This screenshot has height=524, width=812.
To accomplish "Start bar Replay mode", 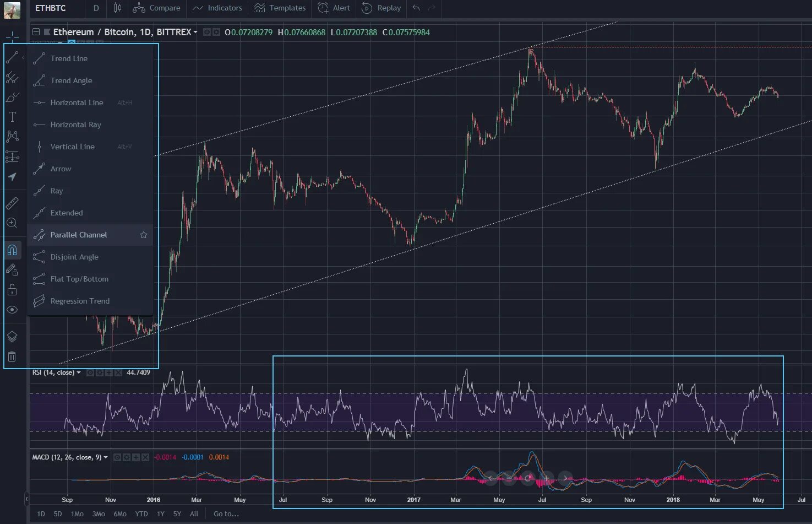I will tap(381, 8).
